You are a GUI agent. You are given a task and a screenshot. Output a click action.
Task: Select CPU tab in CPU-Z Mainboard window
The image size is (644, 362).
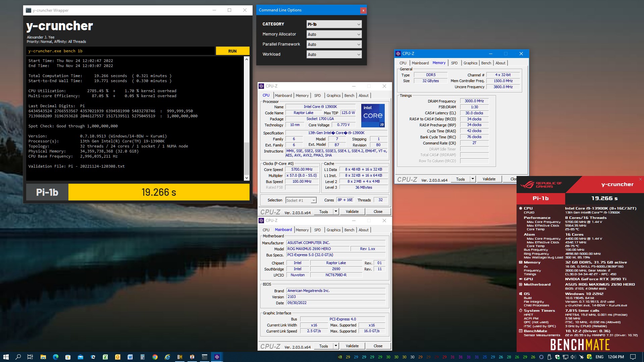[266, 230]
